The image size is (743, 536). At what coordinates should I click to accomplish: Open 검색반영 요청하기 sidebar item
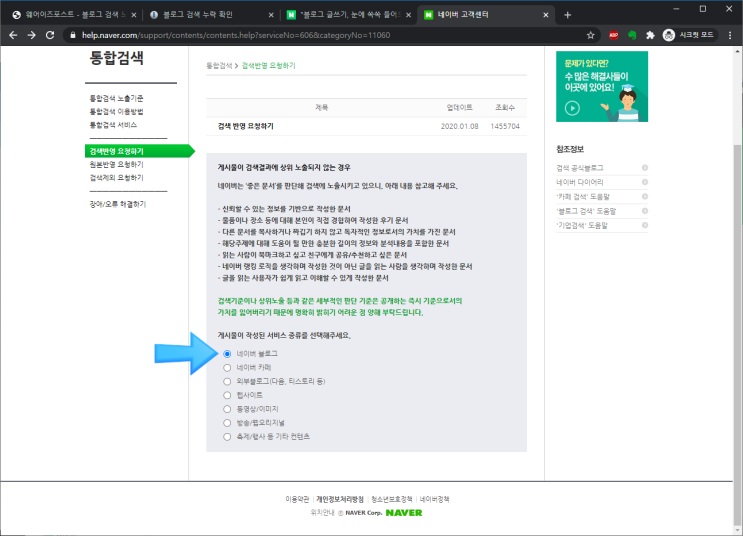(139, 151)
